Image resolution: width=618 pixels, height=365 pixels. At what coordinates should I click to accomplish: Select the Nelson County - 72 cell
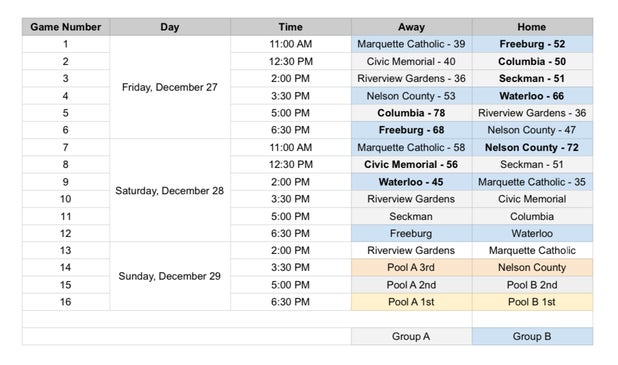tap(532, 147)
